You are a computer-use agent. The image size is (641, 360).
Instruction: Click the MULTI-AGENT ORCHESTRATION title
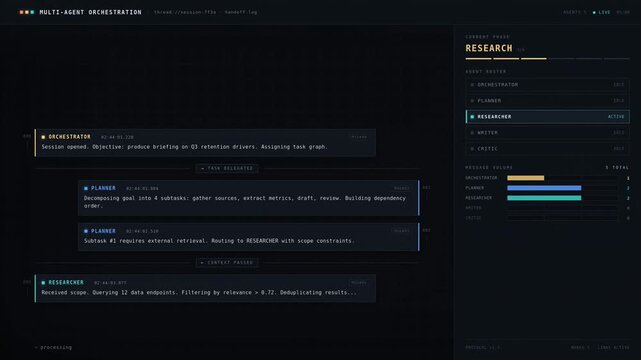pyautogui.click(x=90, y=12)
